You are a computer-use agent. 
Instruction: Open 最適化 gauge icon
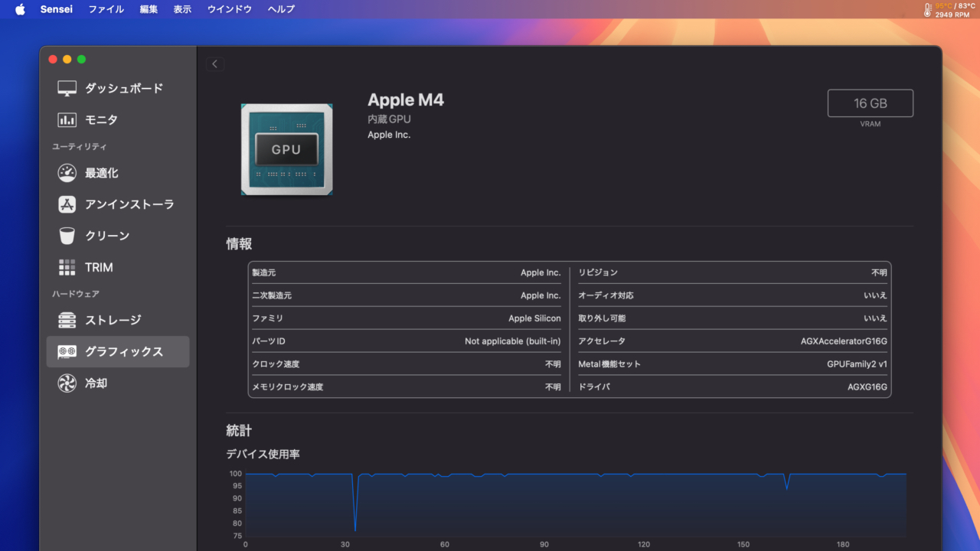coord(67,173)
